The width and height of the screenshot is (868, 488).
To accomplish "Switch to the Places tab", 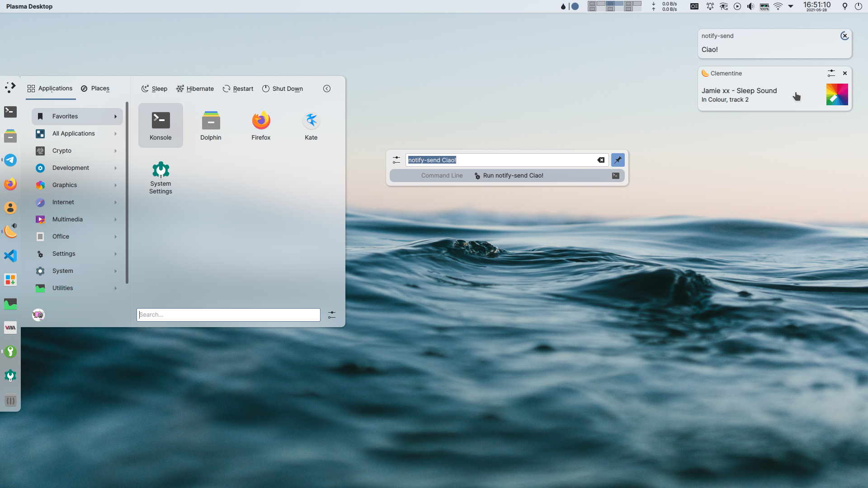I will [95, 89].
